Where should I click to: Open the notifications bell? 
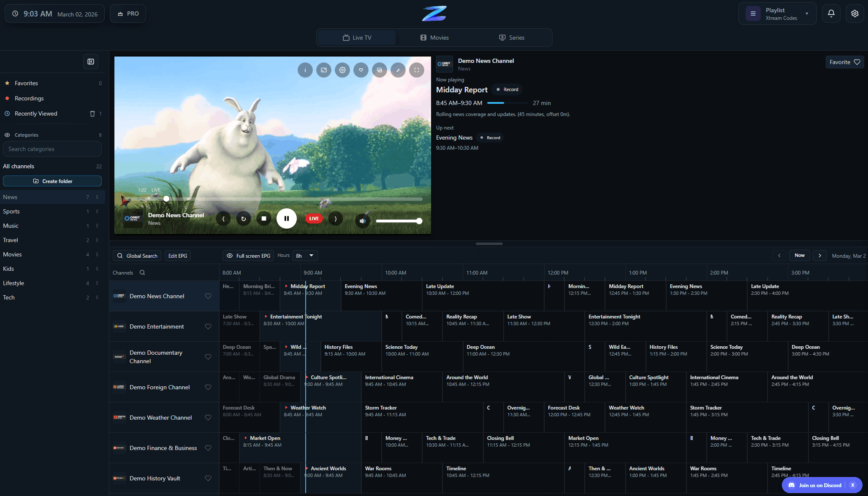pyautogui.click(x=831, y=13)
